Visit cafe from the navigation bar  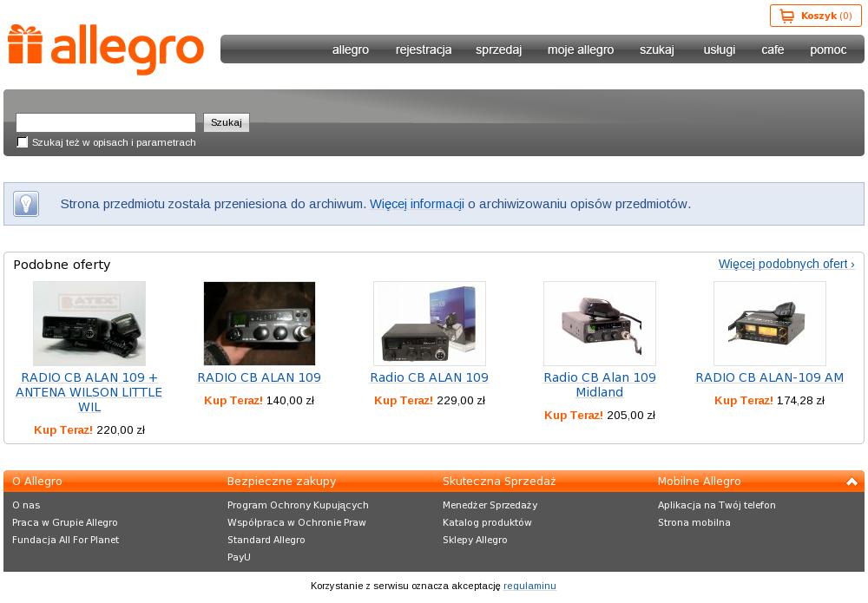[773, 49]
